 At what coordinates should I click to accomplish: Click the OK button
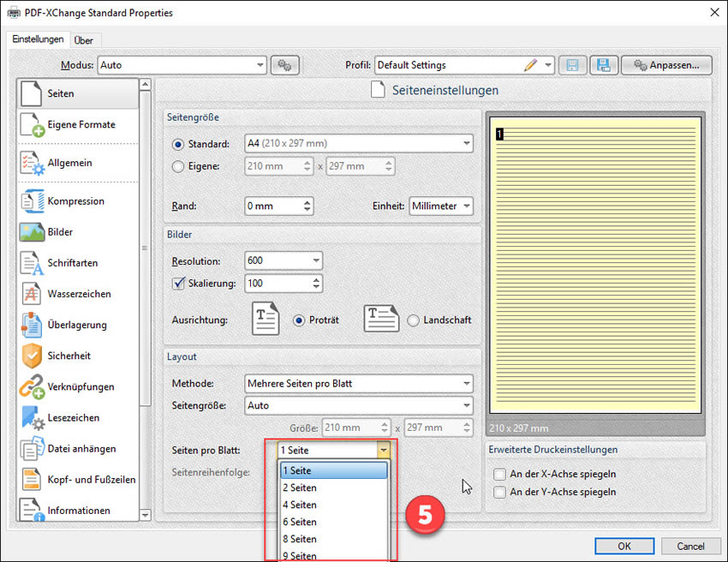(624, 547)
